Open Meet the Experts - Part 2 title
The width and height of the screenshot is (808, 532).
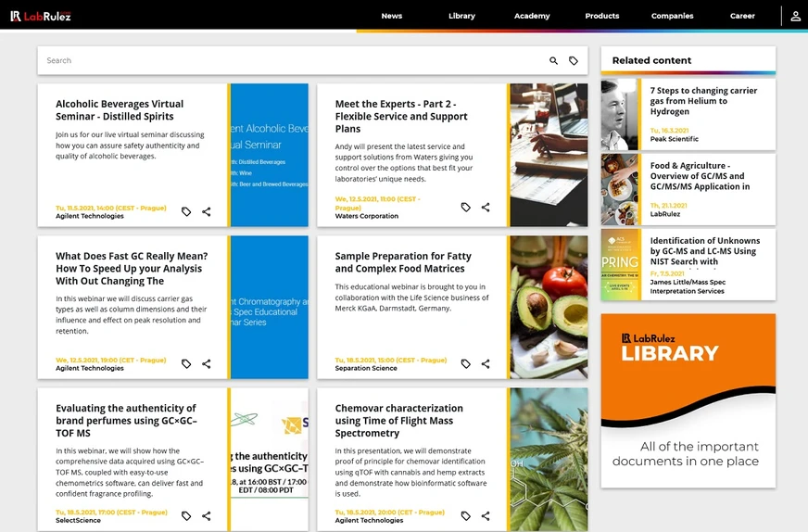pyautogui.click(x=401, y=117)
